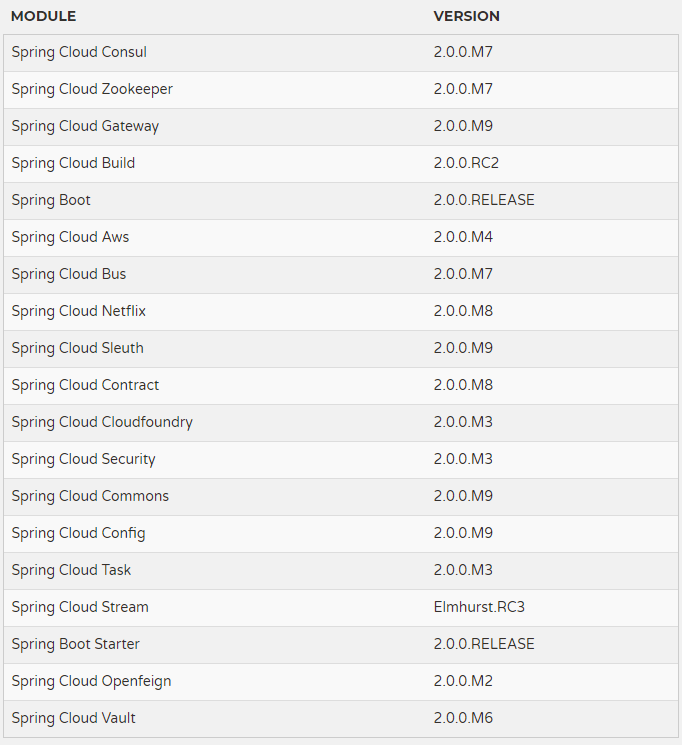The image size is (682, 745).
Task: Select the Spring Cloud Aws row
Action: pyautogui.click(x=70, y=237)
